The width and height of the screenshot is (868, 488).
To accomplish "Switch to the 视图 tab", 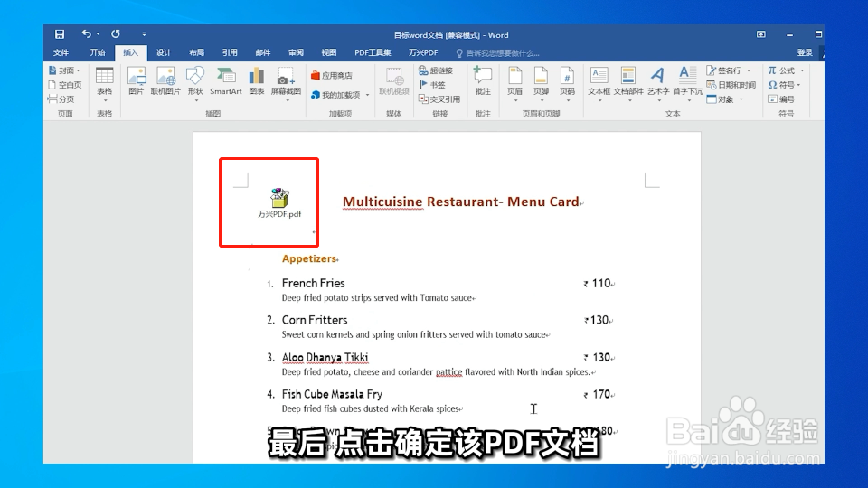I will point(329,53).
